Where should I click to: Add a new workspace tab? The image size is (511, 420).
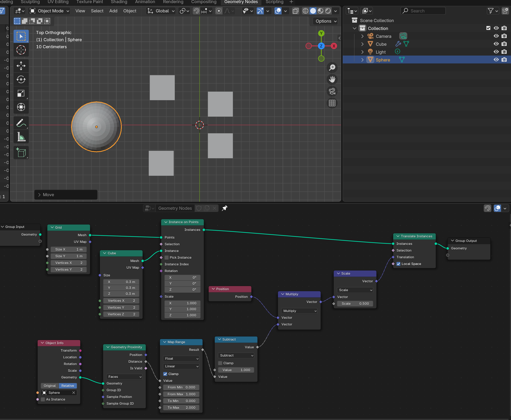(291, 2)
